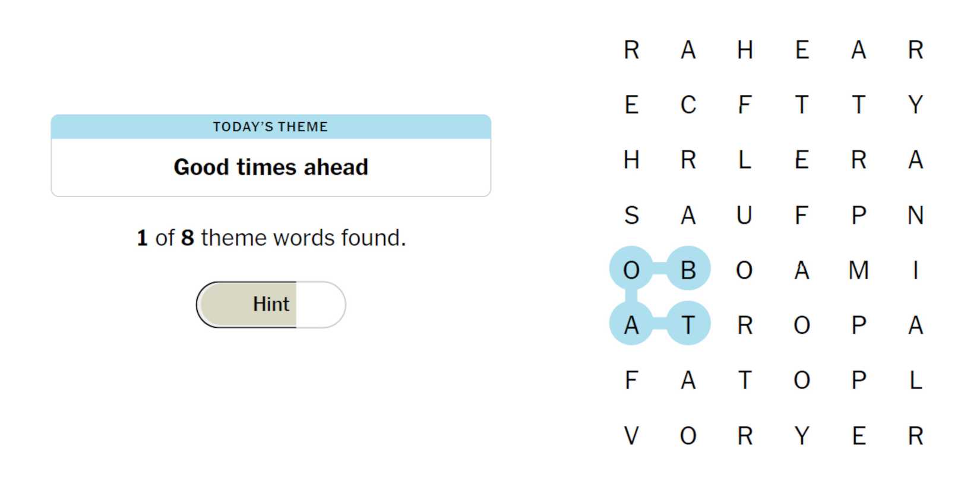Pick the letter F between C and T
This screenshot has height=490, width=980.
[x=745, y=105]
